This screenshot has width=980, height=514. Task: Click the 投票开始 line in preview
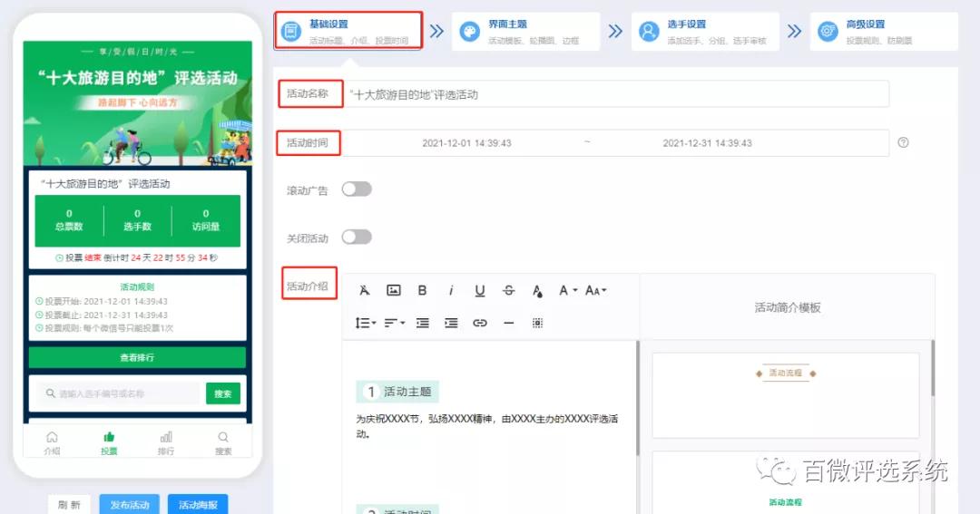coord(102,301)
